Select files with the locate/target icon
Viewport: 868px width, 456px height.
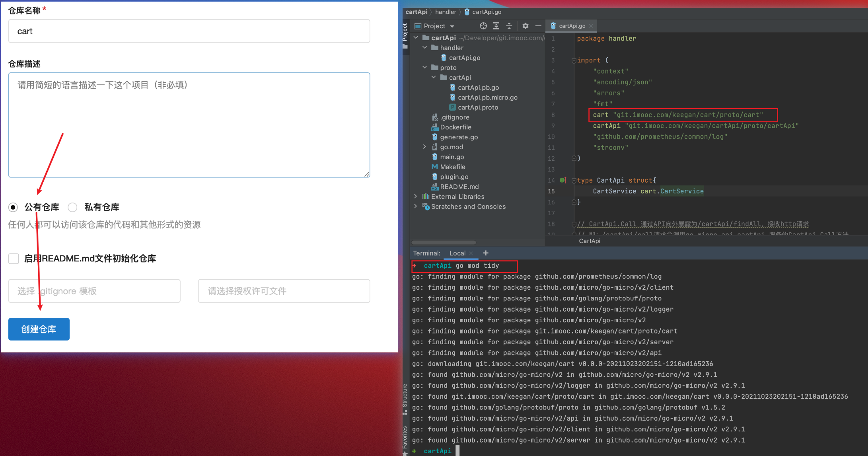[483, 25]
